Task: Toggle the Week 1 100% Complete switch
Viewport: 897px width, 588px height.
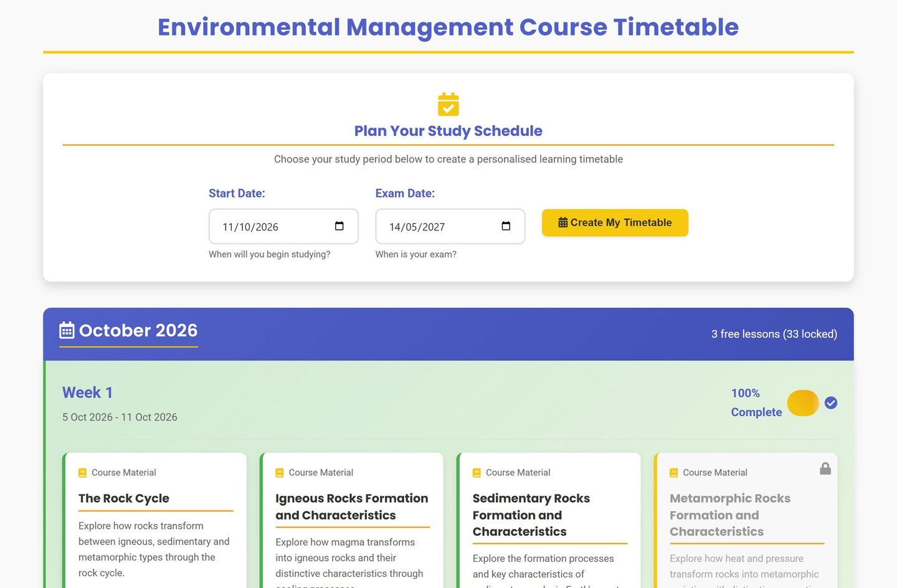Action: coord(803,403)
